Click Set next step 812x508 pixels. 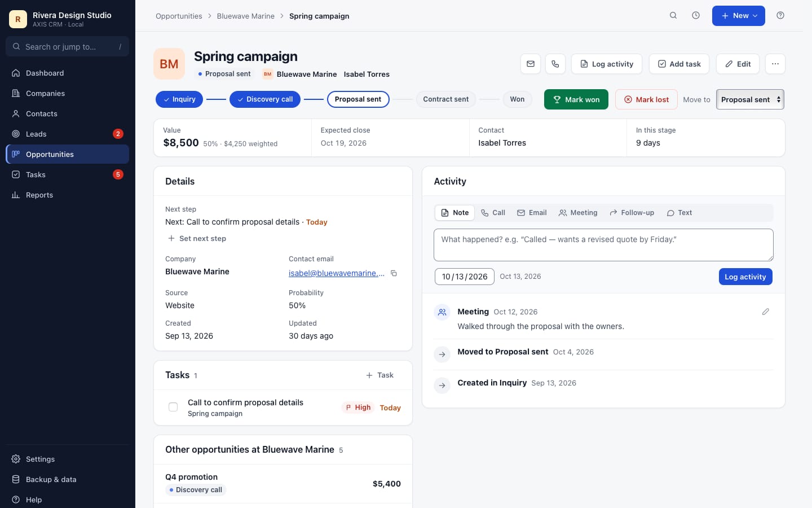coord(197,239)
